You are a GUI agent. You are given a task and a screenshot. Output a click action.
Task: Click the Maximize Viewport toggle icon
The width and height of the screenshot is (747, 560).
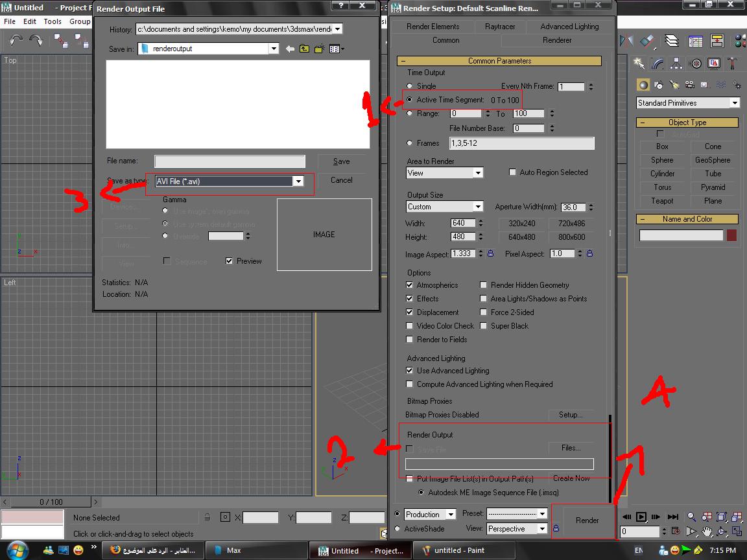[737, 531]
